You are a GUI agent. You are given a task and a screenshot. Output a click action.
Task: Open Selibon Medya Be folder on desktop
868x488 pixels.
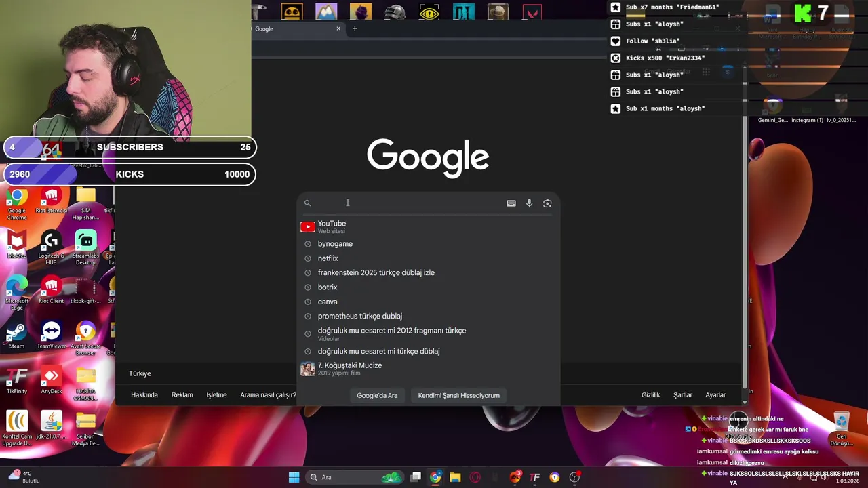pyautogui.click(x=85, y=428)
